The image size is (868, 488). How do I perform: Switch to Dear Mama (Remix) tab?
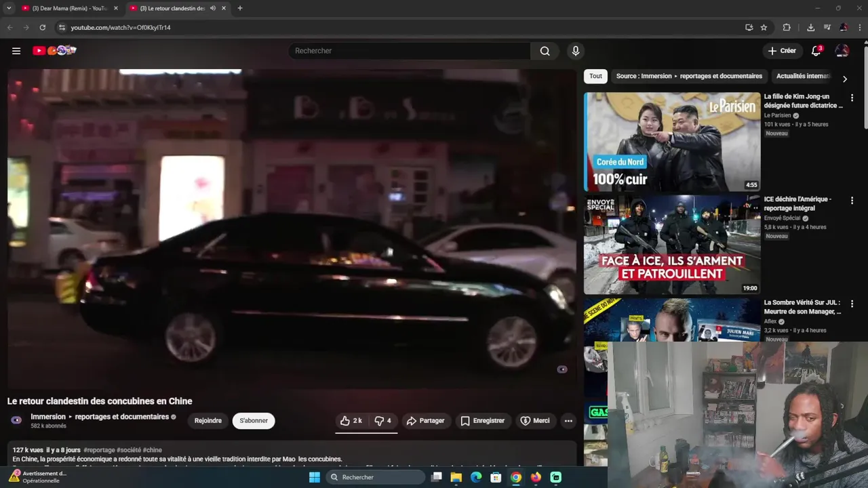pos(69,8)
